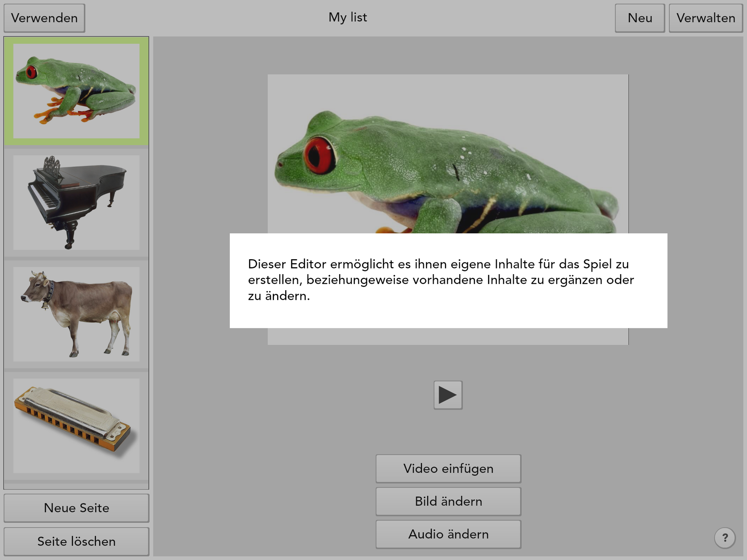Click the play audio button
This screenshot has height=560, width=747.
[x=448, y=395]
